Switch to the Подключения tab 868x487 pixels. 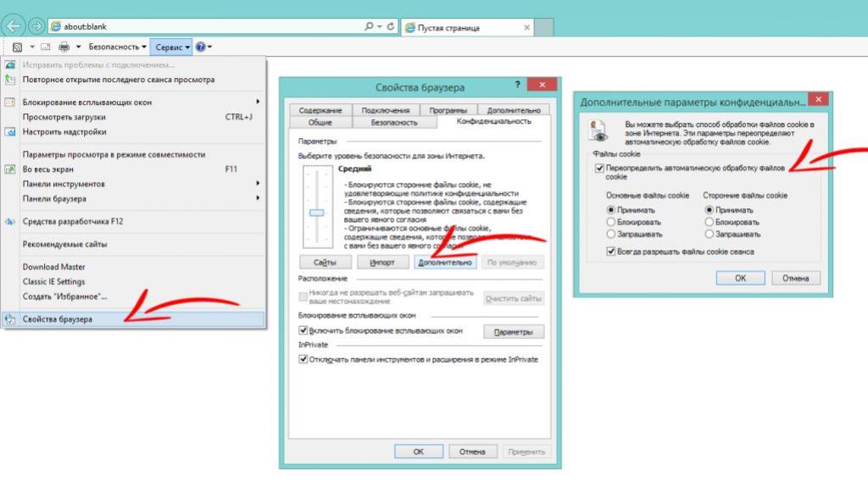(386, 110)
